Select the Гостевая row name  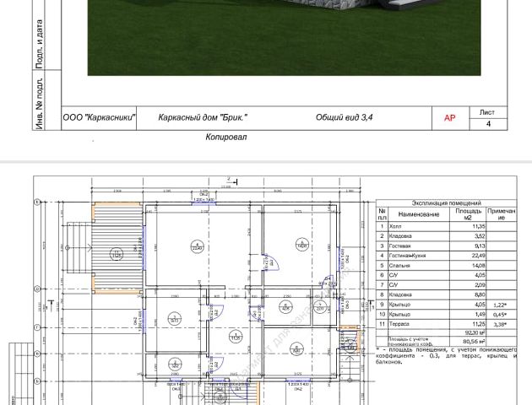(x=399, y=246)
